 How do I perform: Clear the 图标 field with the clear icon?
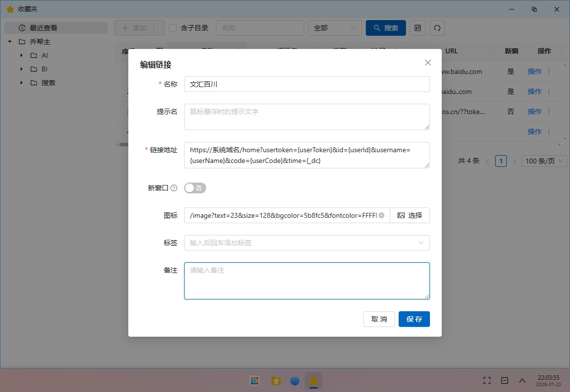coord(381,215)
